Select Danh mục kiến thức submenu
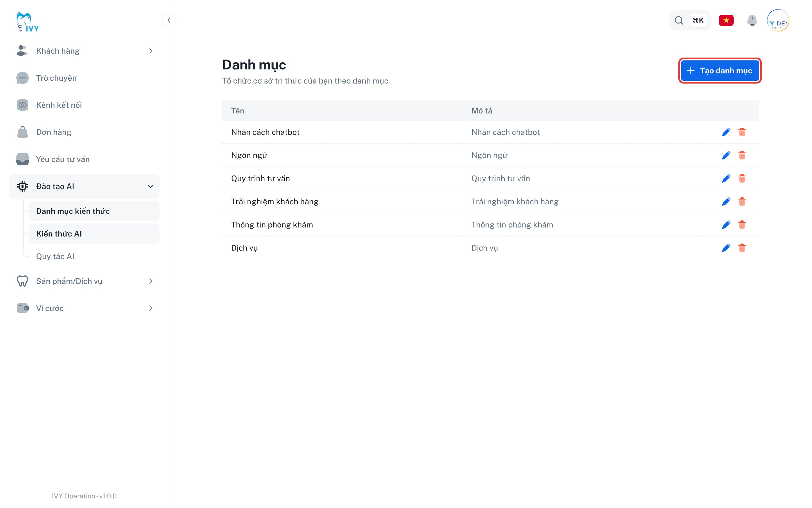812x508 pixels. click(94, 211)
